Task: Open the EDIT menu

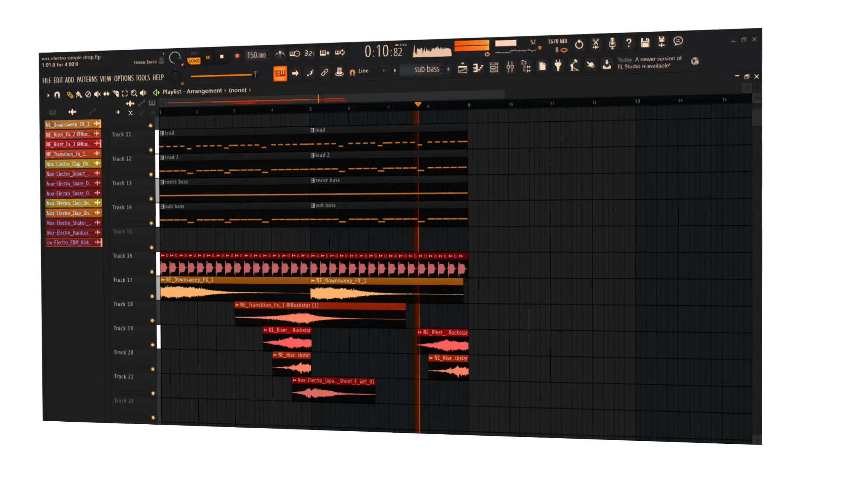Action: coord(58,80)
